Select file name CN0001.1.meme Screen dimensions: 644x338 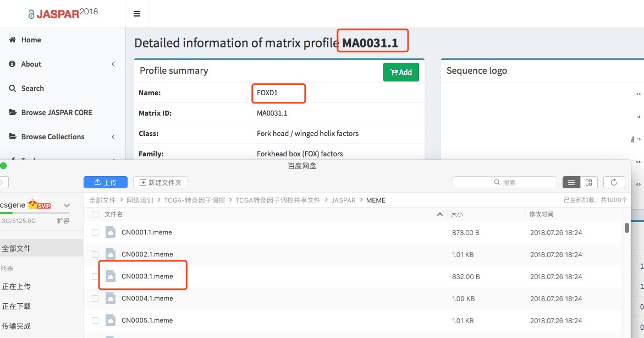coord(147,232)
